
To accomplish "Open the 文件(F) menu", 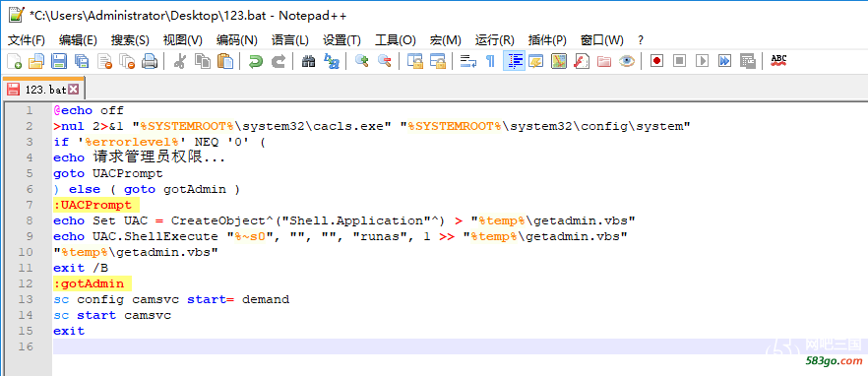I will [27, 40].
